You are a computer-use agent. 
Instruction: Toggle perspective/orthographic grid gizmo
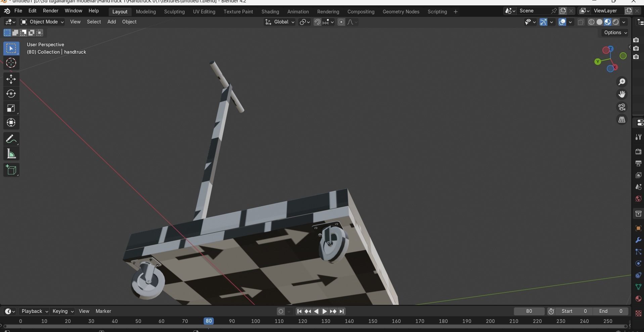(622, 120)
